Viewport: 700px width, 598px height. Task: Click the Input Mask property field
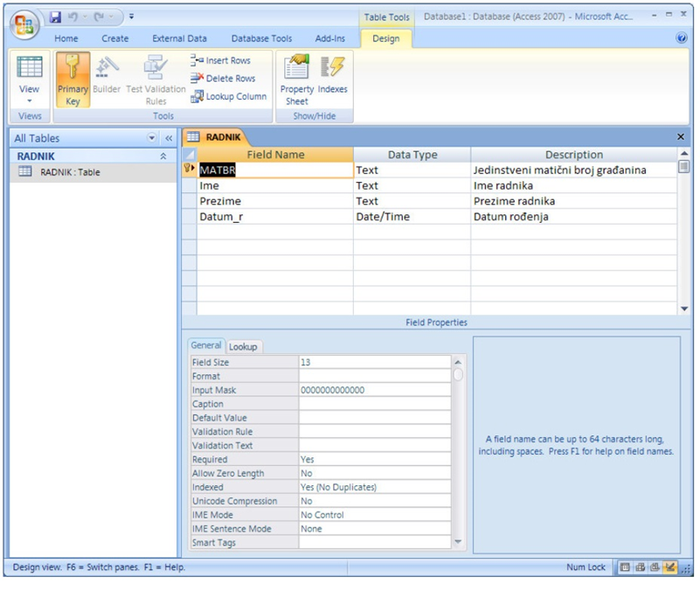click(x=374, y=390)
